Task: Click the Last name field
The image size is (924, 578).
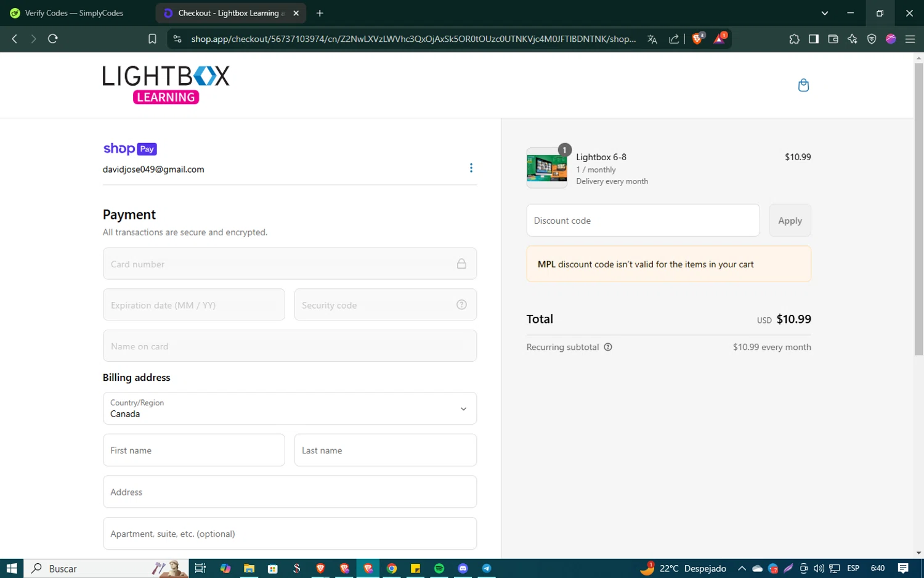Action: pyautogui.click(x=386, y=450)
